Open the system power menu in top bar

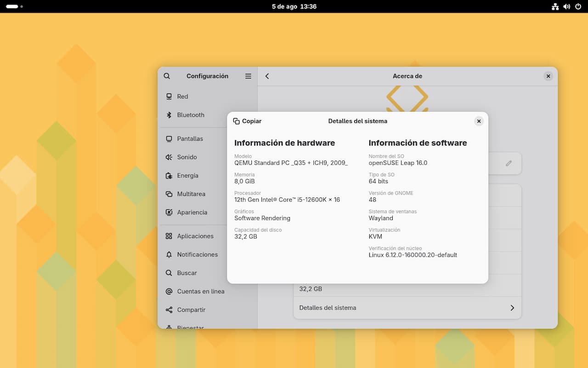coord(578,6)
